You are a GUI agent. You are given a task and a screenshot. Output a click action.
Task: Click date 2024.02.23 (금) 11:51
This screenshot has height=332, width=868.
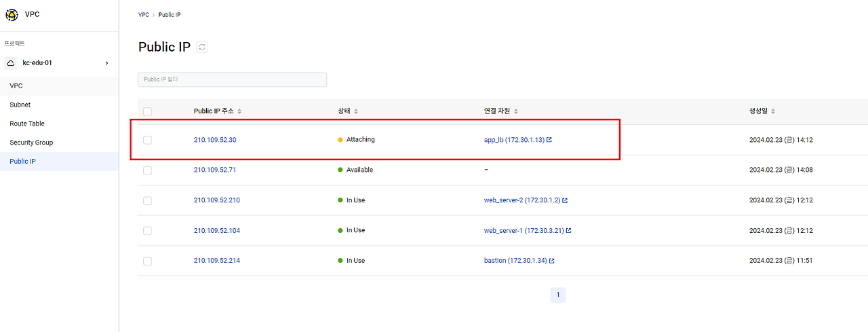coord(781,261)
